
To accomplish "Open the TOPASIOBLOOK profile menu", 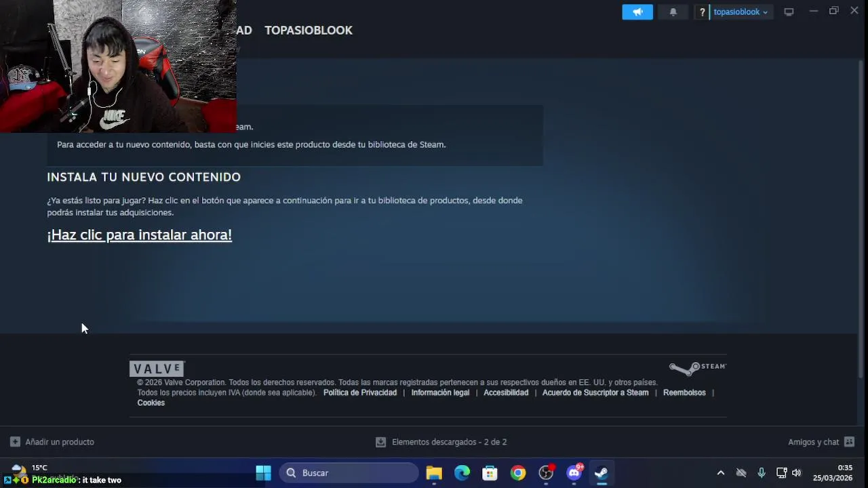I will tap(309, 30).
